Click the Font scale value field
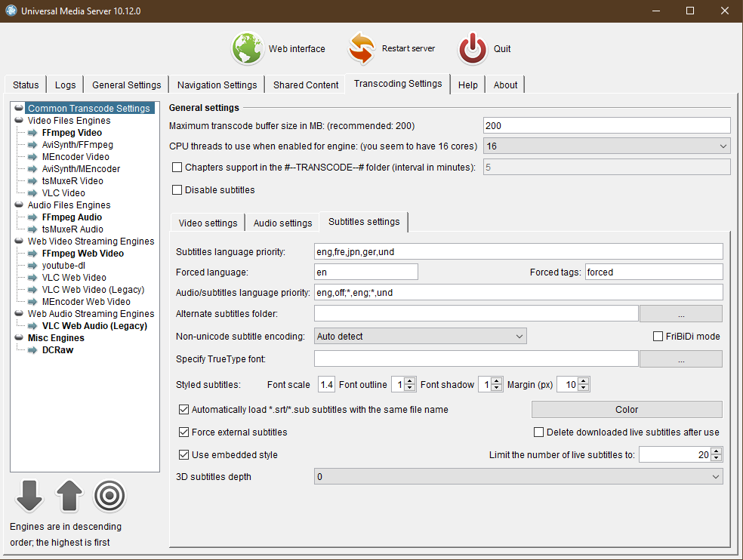 click(x=326, y=384)
